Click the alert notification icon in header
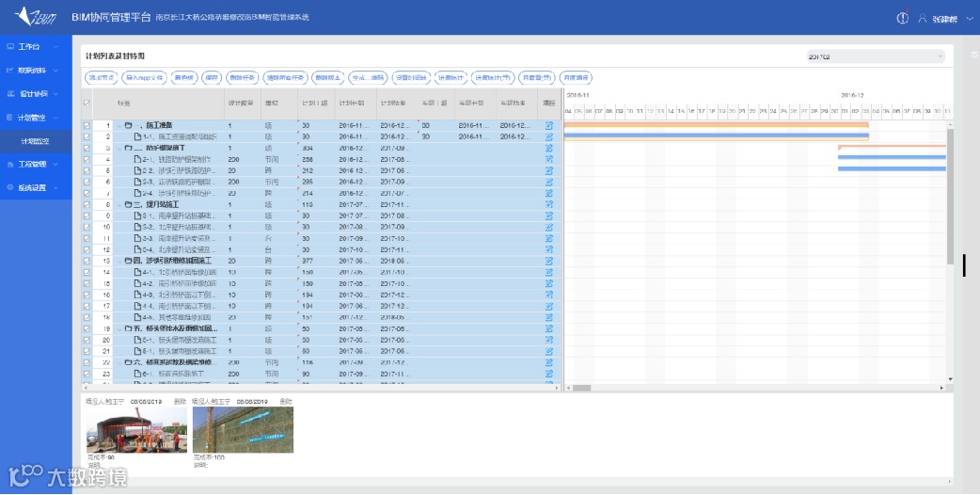 [903, 18]
